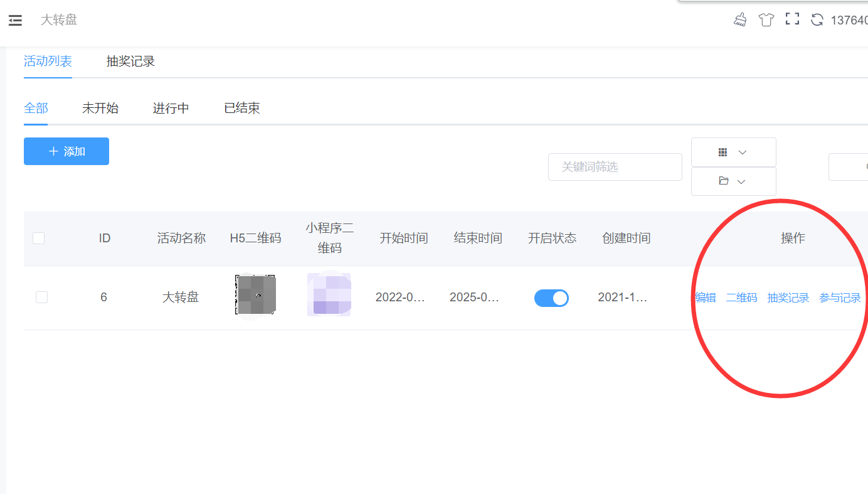This screenshot has width=868, height=494.
Task: Click the refresh icon in header
Action: pyautogui.click(x=817, y=19)
